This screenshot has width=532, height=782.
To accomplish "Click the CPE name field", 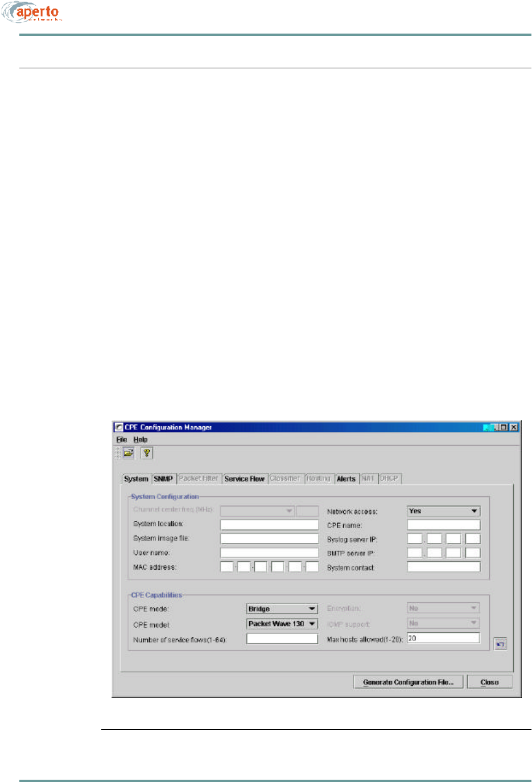I will click(444, 525).
